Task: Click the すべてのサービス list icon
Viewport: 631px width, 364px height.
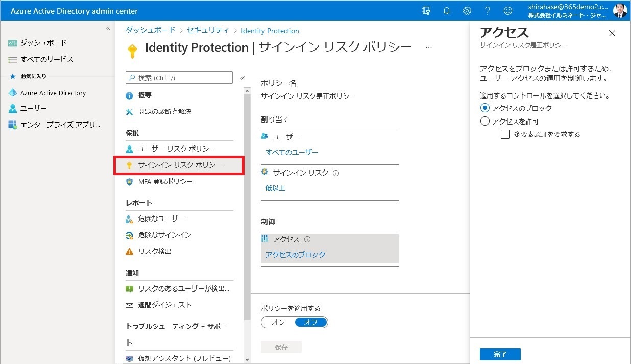Action: 13,60
